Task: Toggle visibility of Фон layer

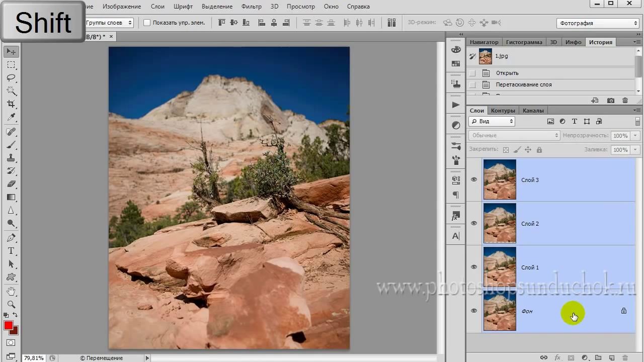Action: click(474, 311)
